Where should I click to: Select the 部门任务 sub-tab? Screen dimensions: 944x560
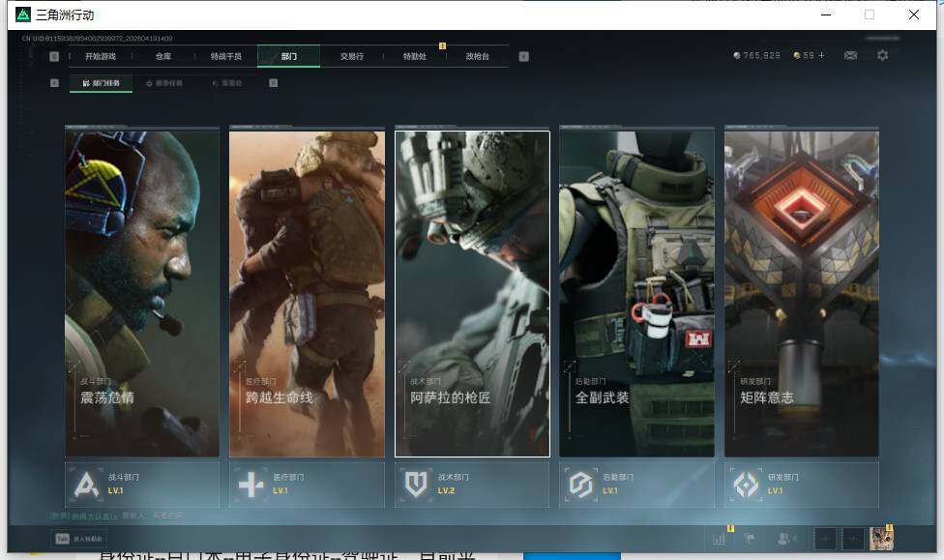[x=102, y=83]
